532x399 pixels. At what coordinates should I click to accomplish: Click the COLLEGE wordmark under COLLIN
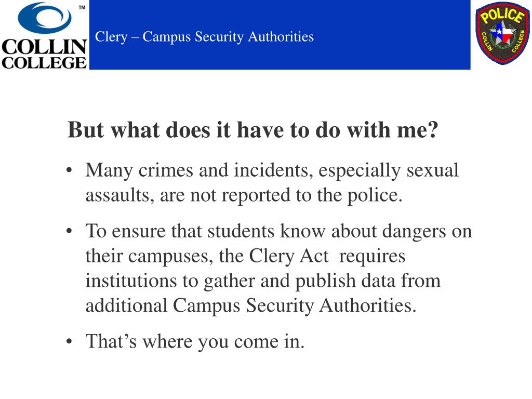44,62
